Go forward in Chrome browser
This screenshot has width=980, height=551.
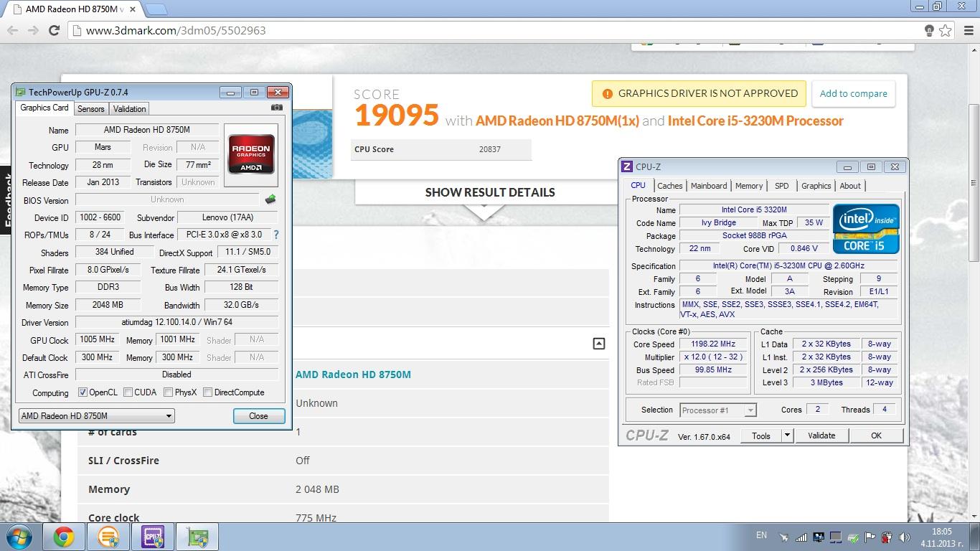click(32, 30)
